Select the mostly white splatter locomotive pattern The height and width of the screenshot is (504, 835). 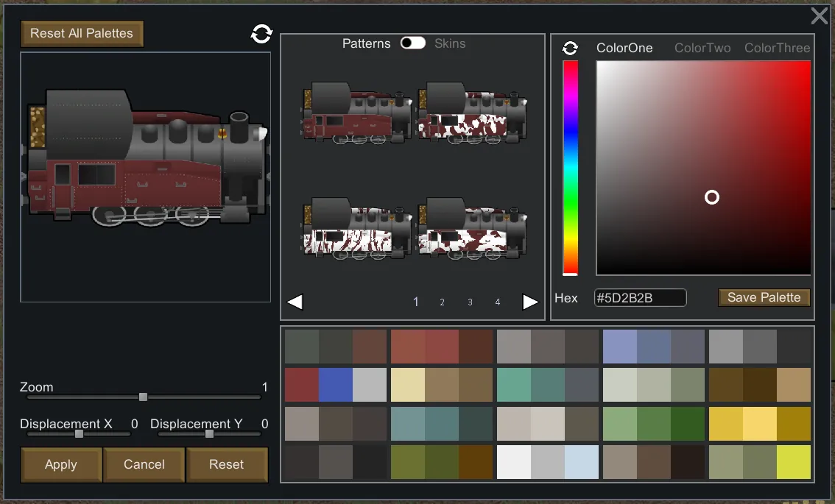tap(356, 228)
